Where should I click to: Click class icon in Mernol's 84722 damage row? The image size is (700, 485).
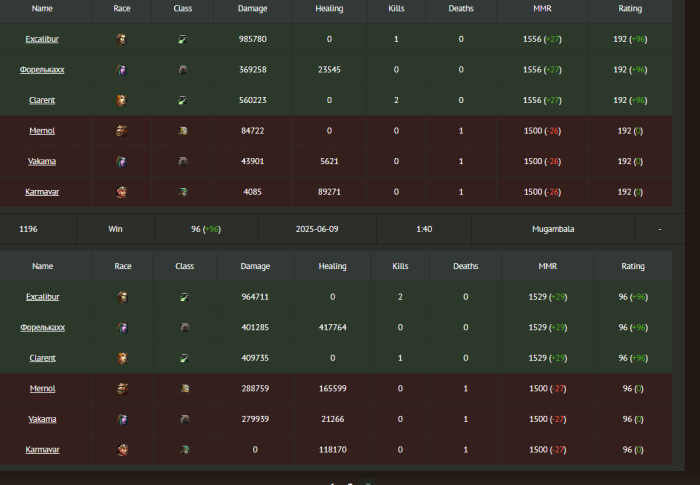click(x=183, y=131)
